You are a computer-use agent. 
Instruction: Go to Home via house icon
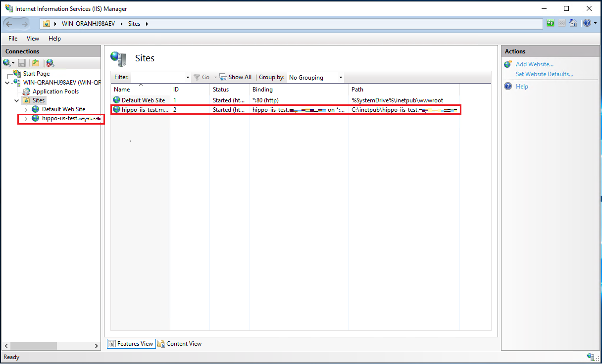pyautogui.click(x=573, y=23)
